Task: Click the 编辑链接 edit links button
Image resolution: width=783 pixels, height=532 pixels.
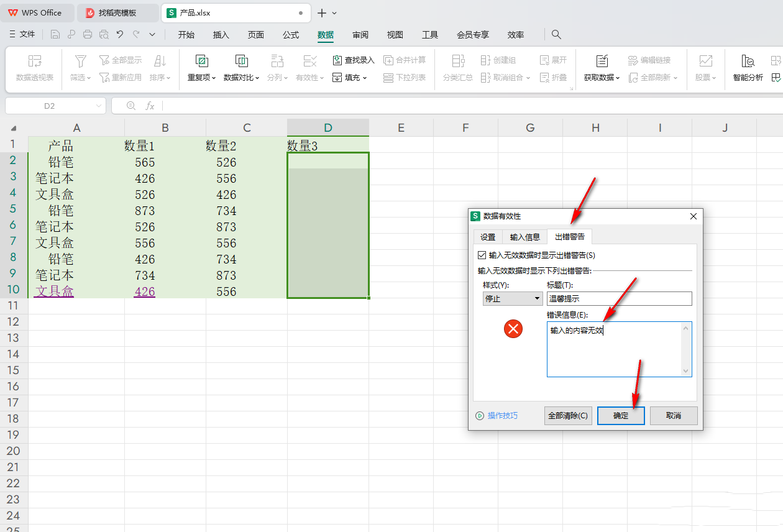Action: tap(649, 60)
